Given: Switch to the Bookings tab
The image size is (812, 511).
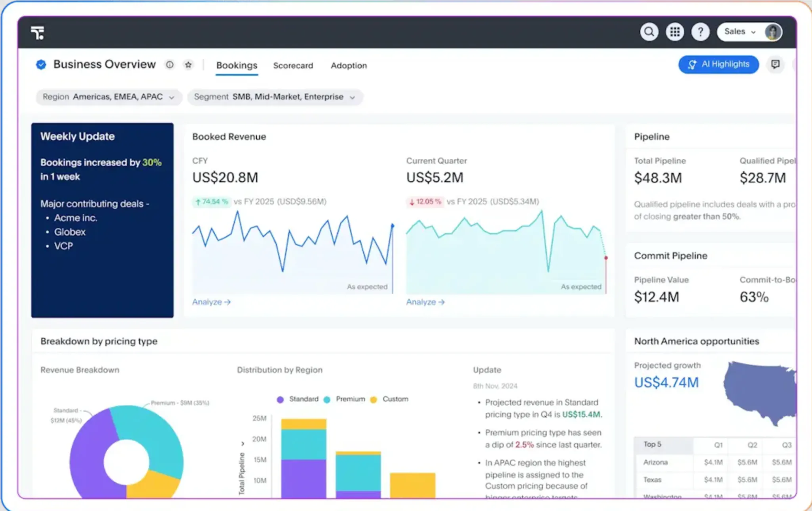Looking at the screenshot, I should click(x=237, y=65).
